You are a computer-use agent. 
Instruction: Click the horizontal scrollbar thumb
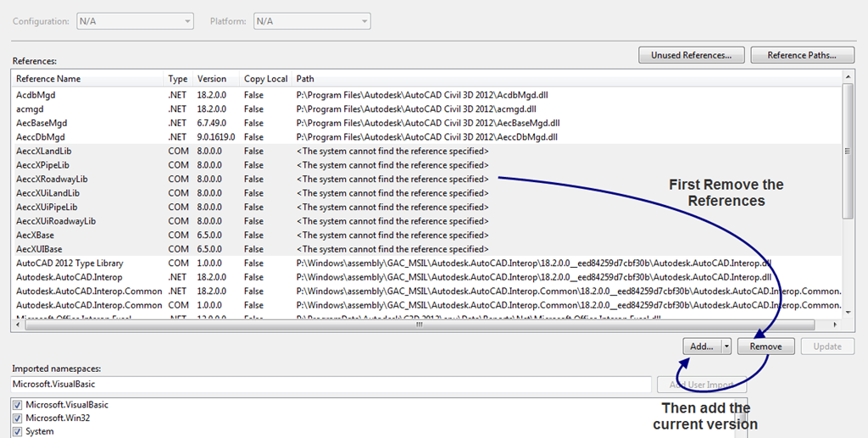419,324
